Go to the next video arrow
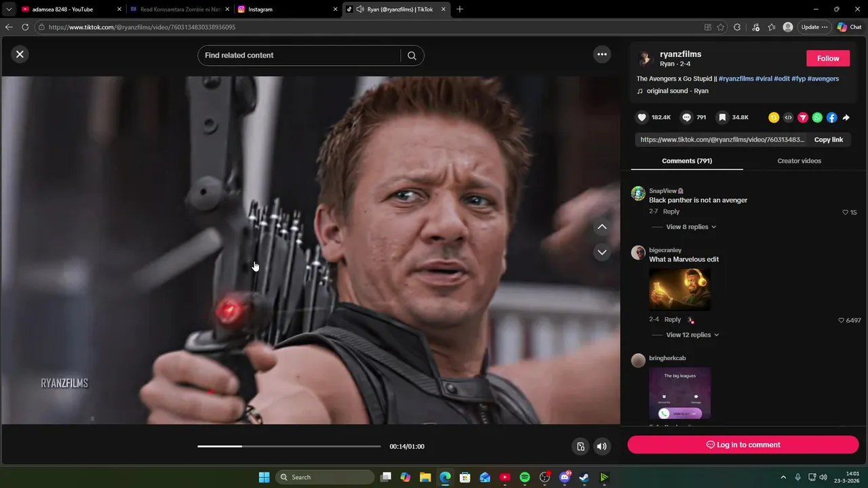This screenshot has height=488, width=868. (x=602, y=252)
